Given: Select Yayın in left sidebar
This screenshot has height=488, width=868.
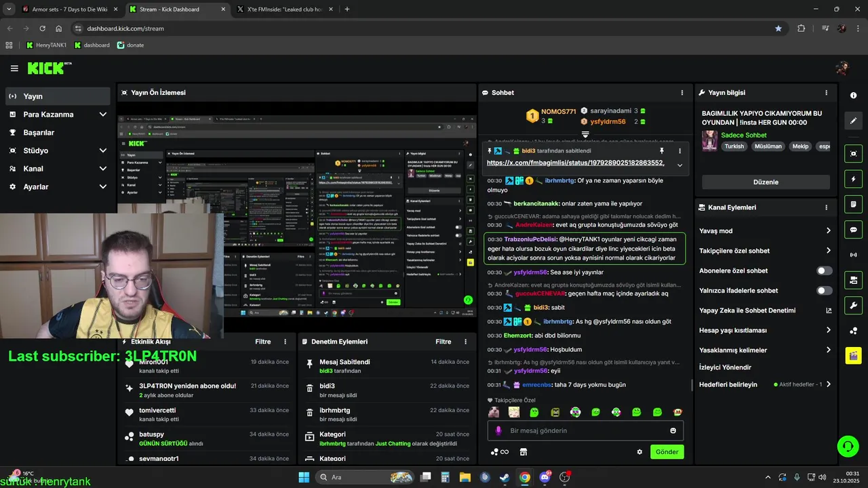Looking at the screenshot, I should [58, 96].
